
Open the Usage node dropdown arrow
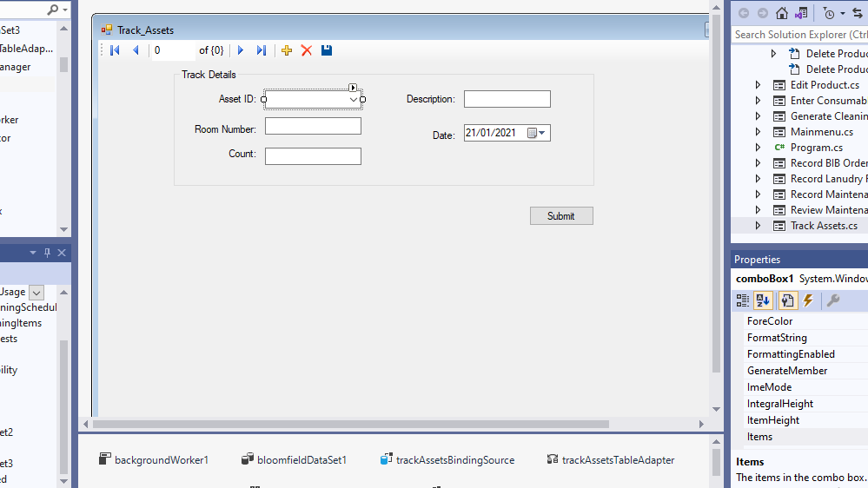pos(36,292)
